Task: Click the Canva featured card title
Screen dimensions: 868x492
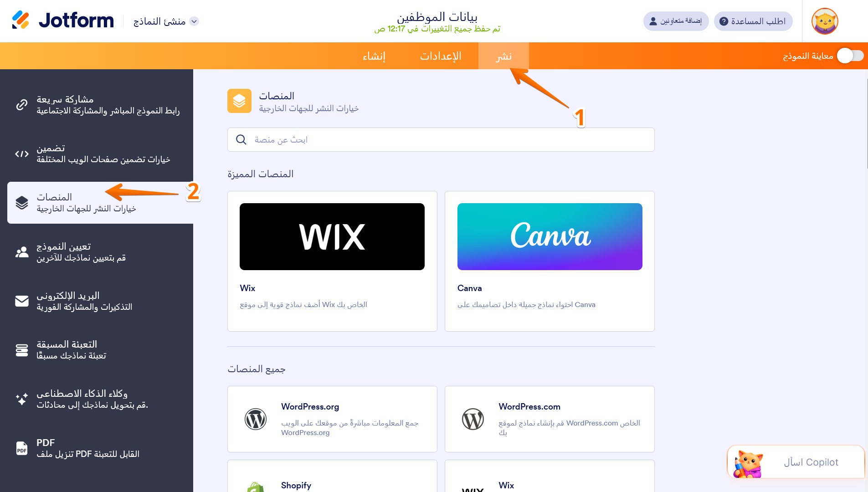Action: click(469, 288)
